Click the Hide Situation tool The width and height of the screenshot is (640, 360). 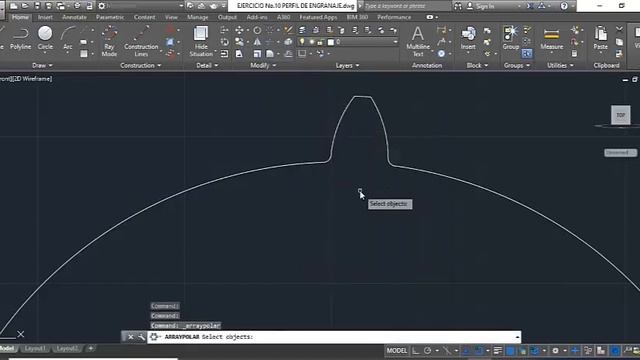[201, 40]
